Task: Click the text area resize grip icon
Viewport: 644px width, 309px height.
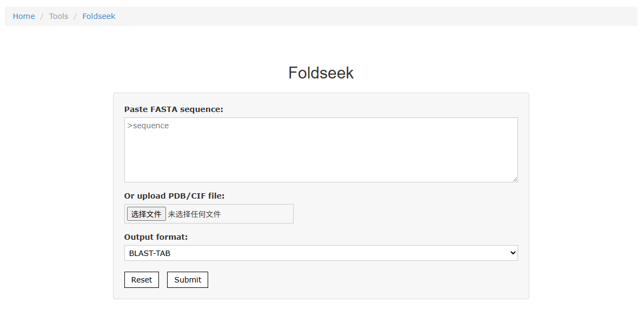Action: point(515,179)
